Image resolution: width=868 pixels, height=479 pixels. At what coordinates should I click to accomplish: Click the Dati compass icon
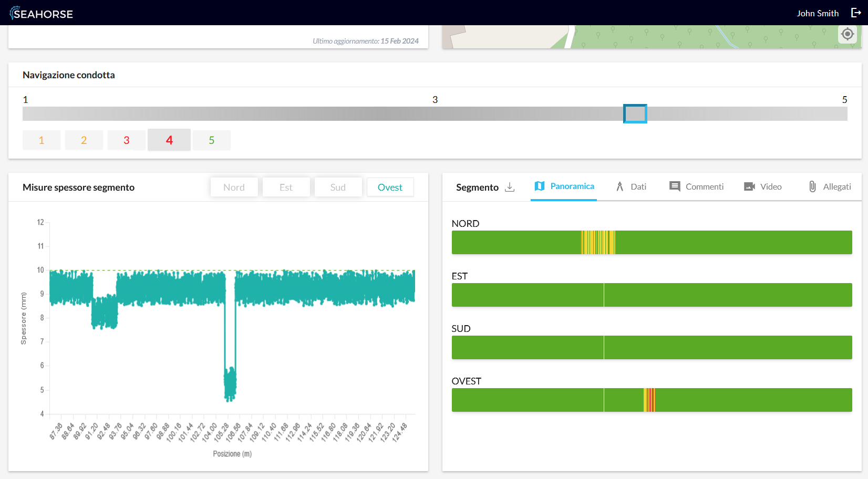[620, 186]
